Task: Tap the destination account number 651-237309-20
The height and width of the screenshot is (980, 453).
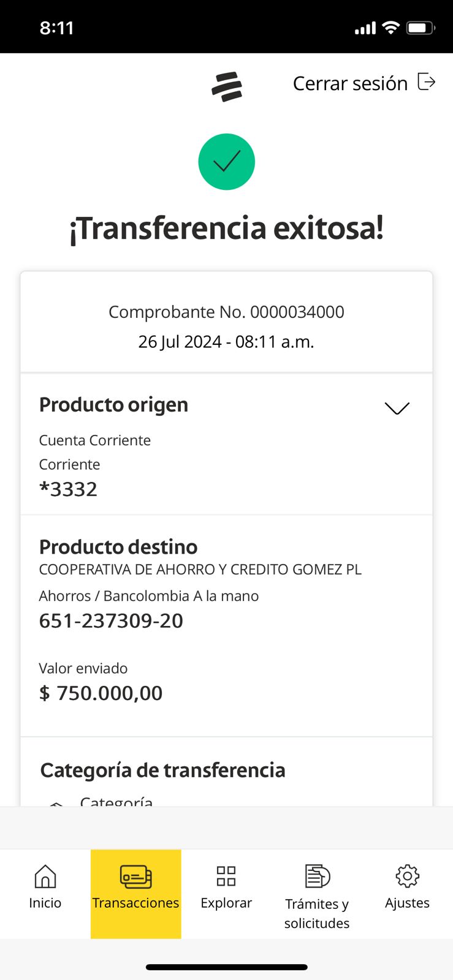Action: click(x=111, y=621)
